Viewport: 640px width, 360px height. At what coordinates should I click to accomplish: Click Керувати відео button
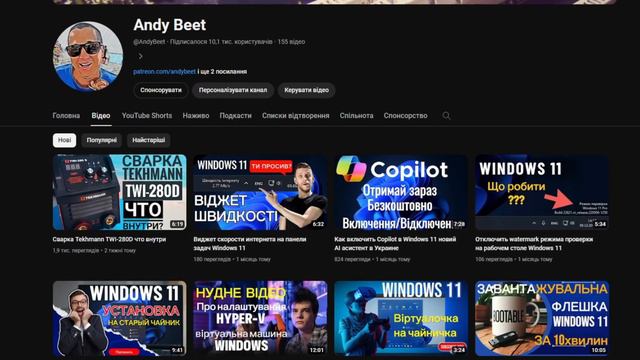[x=307, y=90]
